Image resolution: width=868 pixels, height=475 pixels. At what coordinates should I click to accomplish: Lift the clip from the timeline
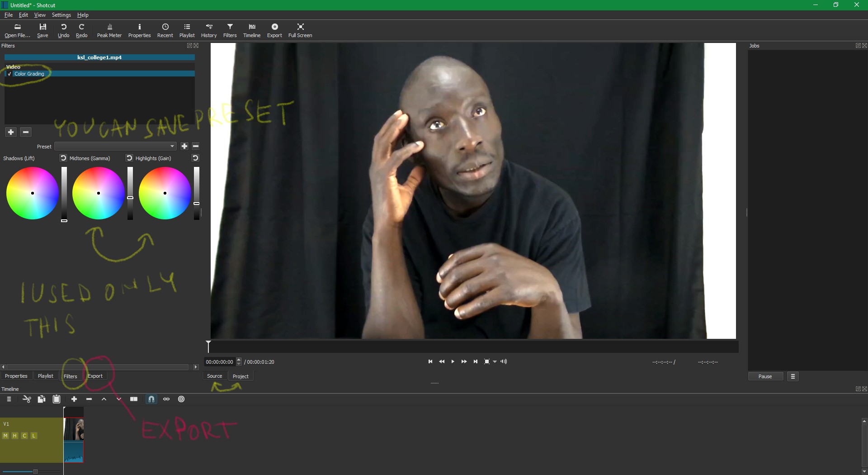[104, 399]
